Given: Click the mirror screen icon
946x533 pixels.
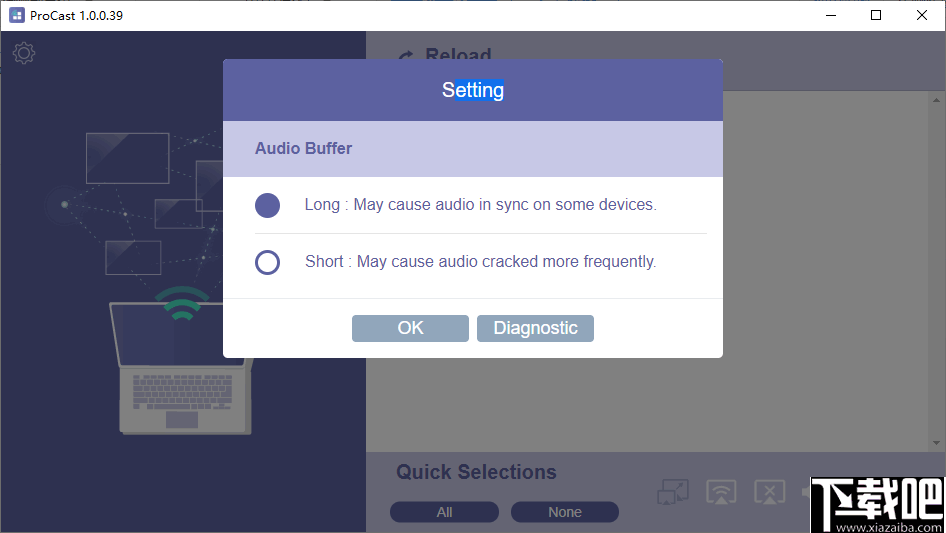Looking at the screenshot, I should coord(673,491).
